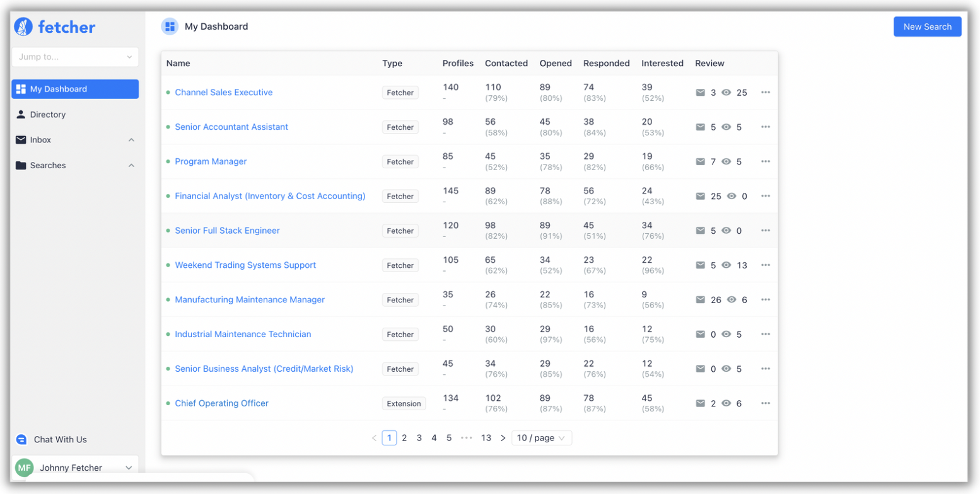
Task: Click the green status dot for Program Manager
Action: pos(167,161)
